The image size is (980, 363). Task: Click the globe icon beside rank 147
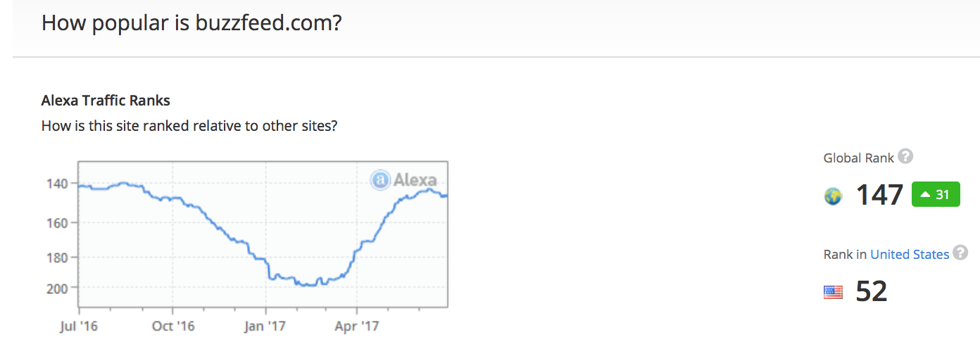(x=833, y=197)
